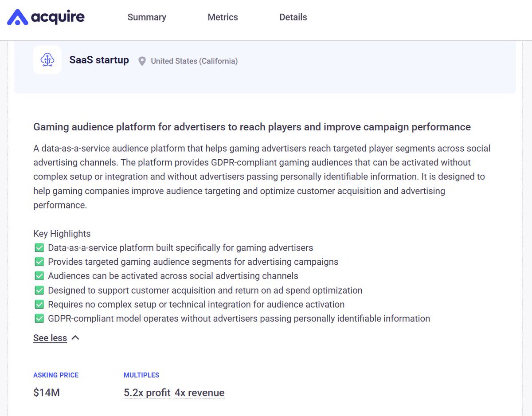The width and height of the screenshot is (532, 416).
Task: Click the checkmark beside targeted gaming audience segments
Action: pos(39,262)
